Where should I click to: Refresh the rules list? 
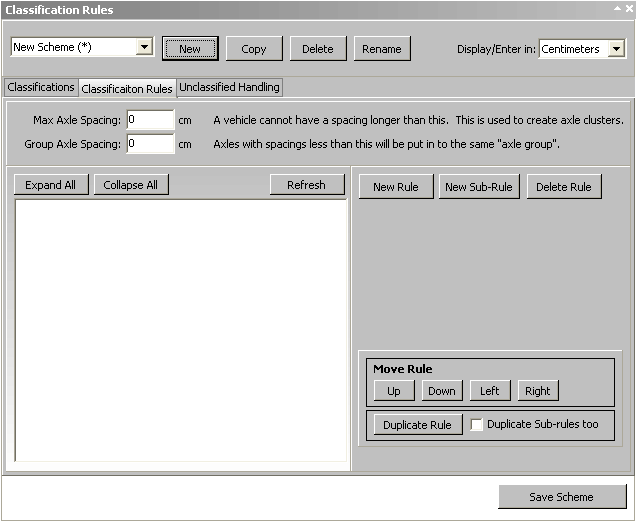pos(306,185)
